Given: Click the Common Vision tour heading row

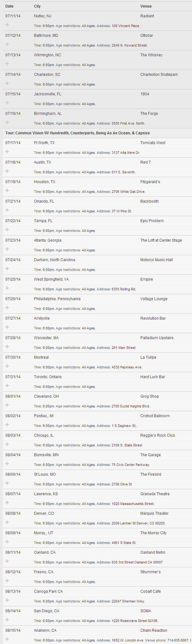Looking at the screenshot, I should pyautogui.click(x=77, y=133).
